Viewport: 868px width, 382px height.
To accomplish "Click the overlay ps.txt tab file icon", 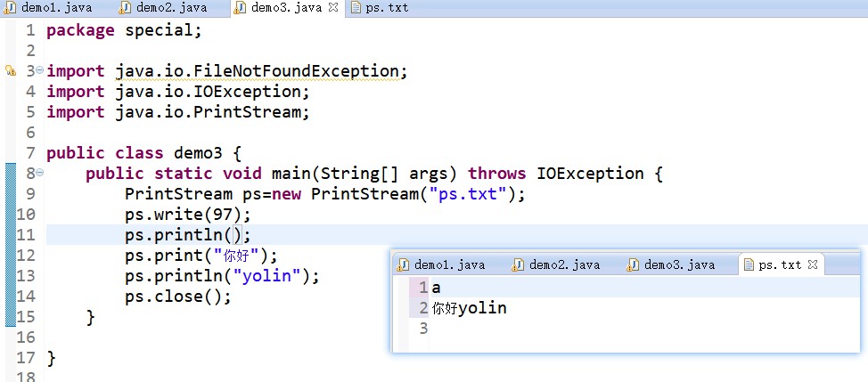I will (x=749, y=264).
